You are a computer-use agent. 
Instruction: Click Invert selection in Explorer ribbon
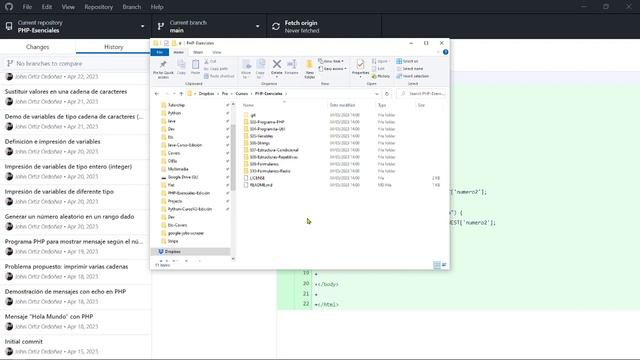413,76
